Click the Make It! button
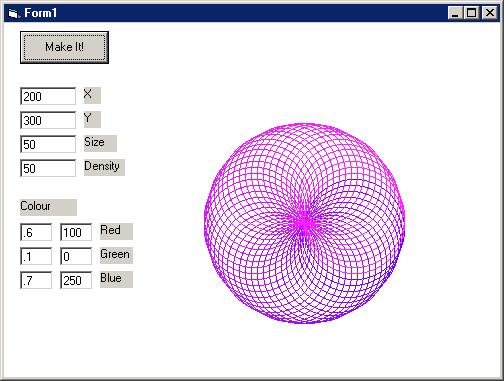Image resolution: width=504 pixels, height=381 pixels. tap(64, 47)
